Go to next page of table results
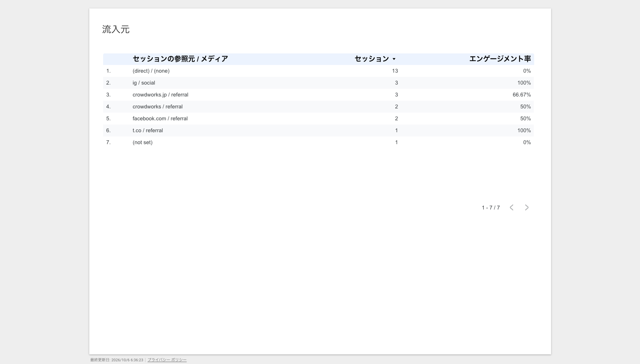This screenshot has width=640, height=364. (527, 208)
